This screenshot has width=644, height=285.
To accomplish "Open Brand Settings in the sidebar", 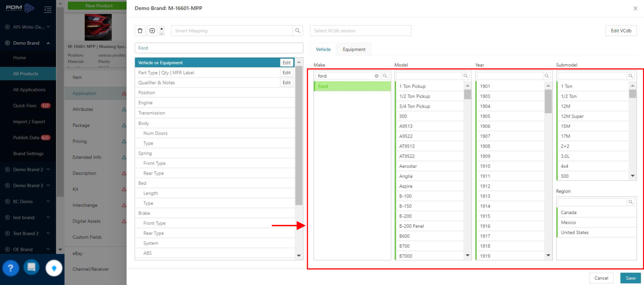I will click(28, 154).
